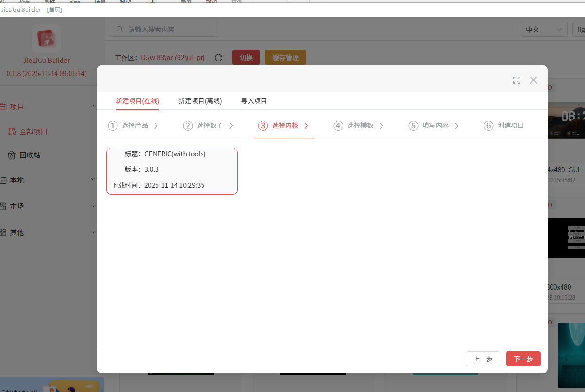This screenshot has width=585, height=392.
Task: Focus the 请输入搜索内容 search field
Action: 164,29
